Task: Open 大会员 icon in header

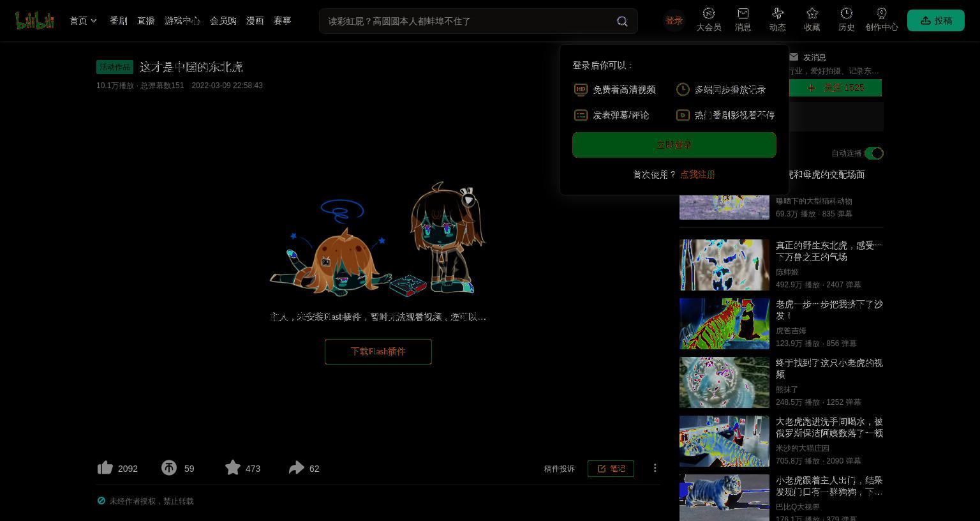Action: tap(709, 13)
